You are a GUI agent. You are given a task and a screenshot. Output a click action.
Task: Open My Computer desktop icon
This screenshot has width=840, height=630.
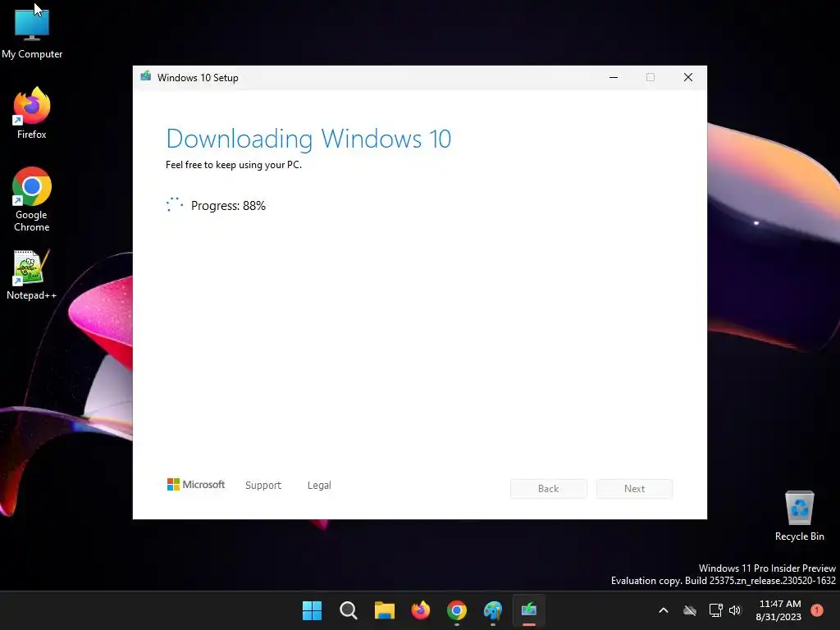point(32,32)
